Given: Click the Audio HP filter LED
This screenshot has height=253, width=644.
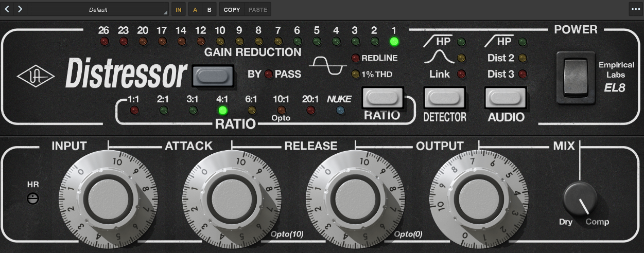Looking at the screenshot, I should pos(523,42).
